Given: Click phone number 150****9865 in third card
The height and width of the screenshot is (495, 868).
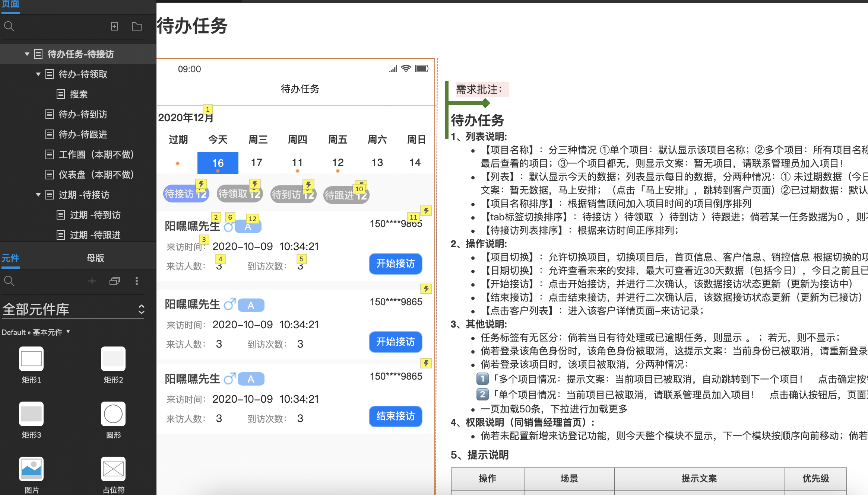Looking at the screenshot, I should pyautogui.click(x=396, y=376).
